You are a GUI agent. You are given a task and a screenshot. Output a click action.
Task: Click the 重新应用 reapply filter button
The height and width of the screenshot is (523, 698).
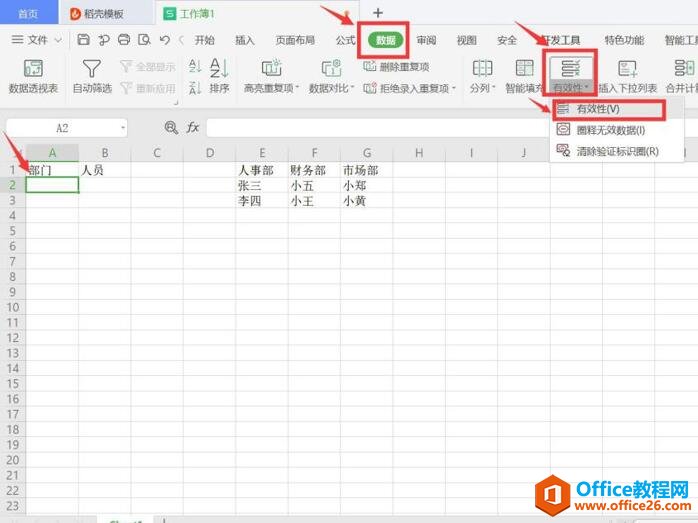point(148,88)
